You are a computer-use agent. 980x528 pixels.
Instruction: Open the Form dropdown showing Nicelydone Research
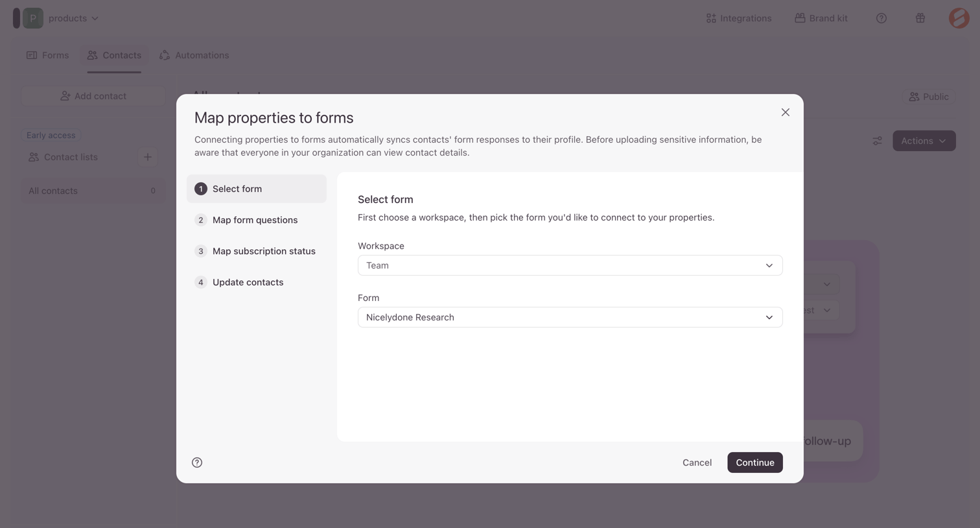coord(570,317)
